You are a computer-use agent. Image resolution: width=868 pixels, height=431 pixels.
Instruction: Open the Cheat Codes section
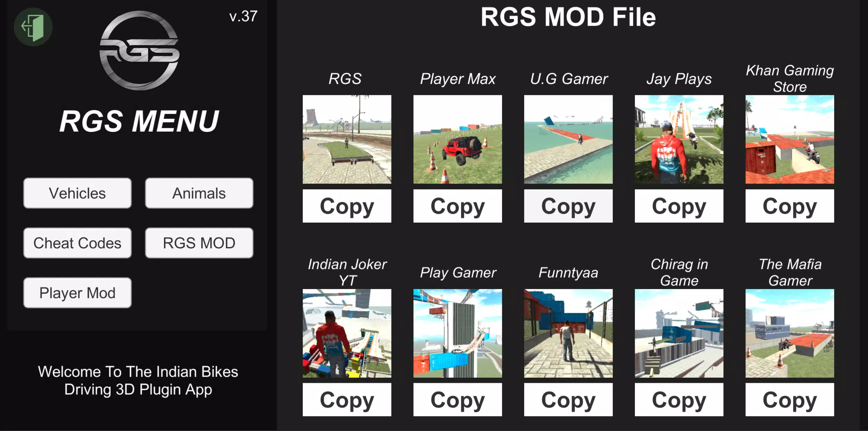[x=77, y=243]
